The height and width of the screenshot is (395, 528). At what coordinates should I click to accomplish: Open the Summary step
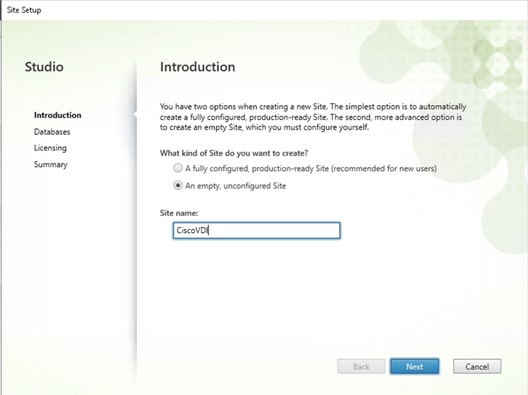pos(51,164)
